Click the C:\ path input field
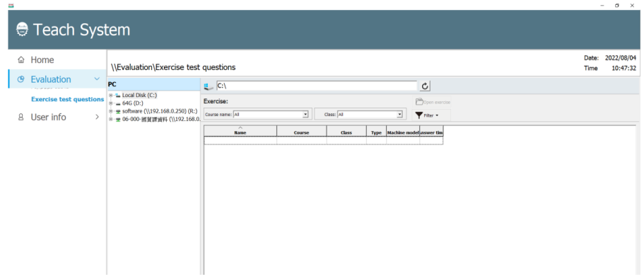The width and height of the screenshot is (644, 279). 316,86
